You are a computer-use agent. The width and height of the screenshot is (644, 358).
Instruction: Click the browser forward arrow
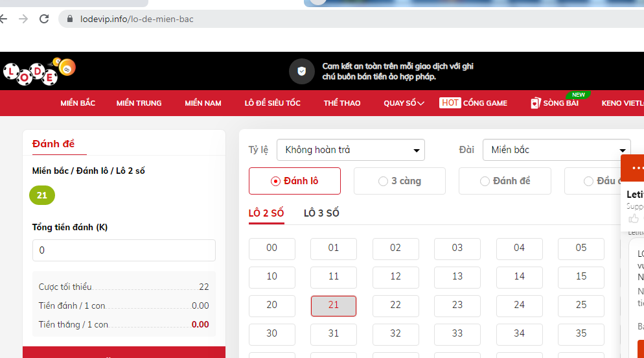click(23, 19)
